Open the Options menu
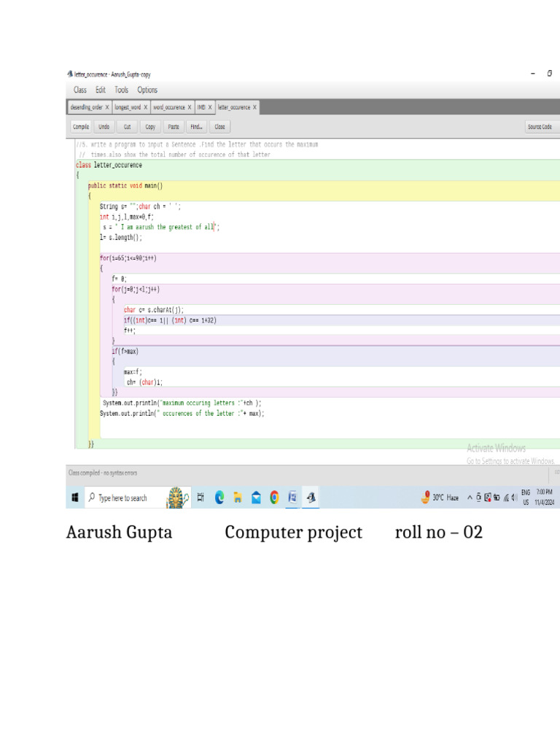This screenshot has height=747, width=560. pos(147,90)
